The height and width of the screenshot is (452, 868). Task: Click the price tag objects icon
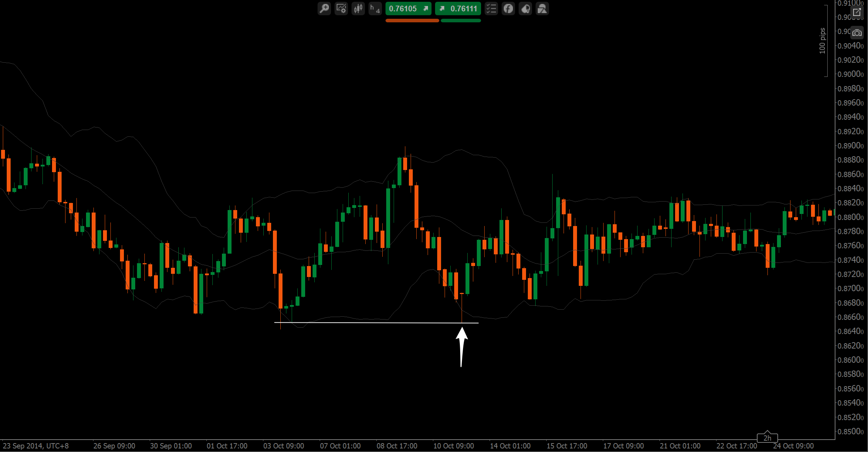(x=525, y=9)
